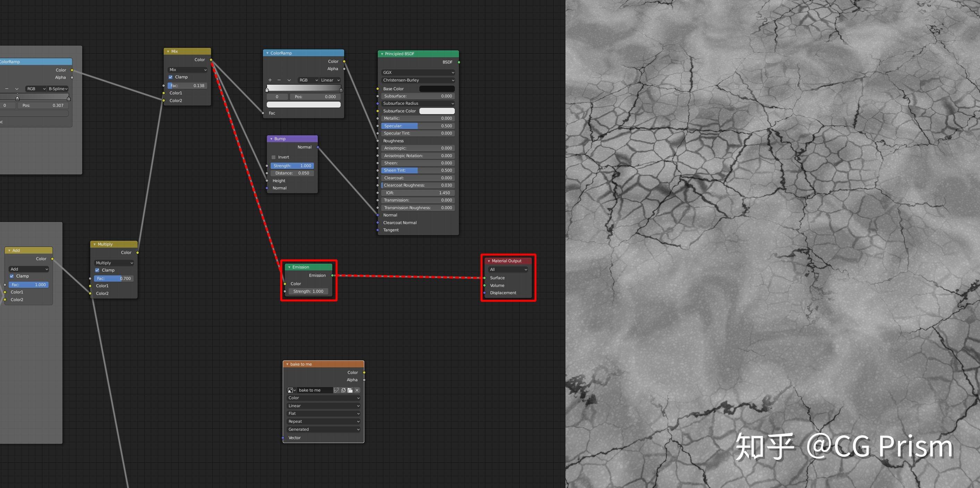Add a color stop with the plus button
The image size is (980, 488).
tap(270, 80)
